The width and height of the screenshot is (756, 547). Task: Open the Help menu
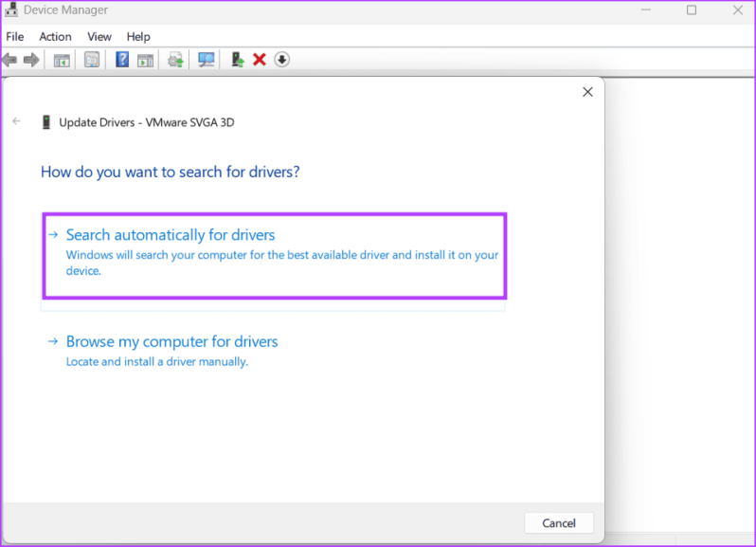pos(138,37)
